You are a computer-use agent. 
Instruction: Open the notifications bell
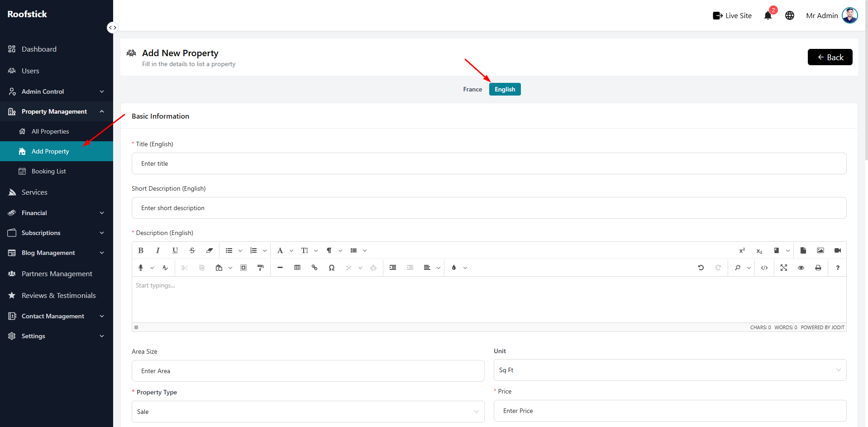click(768, 15)
